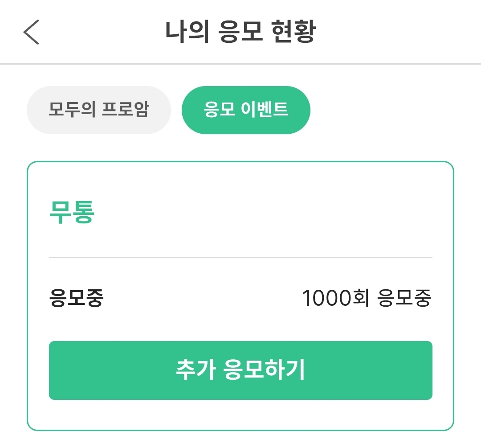
Task: Switch to the 모두의 프로암 tab
Action: pos(98,110)
